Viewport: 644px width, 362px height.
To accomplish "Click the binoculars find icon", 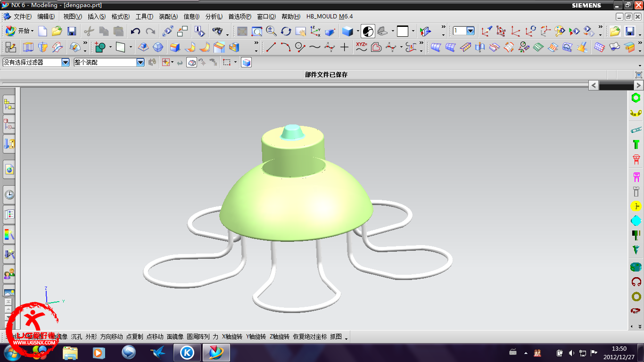I will [217, 31].
